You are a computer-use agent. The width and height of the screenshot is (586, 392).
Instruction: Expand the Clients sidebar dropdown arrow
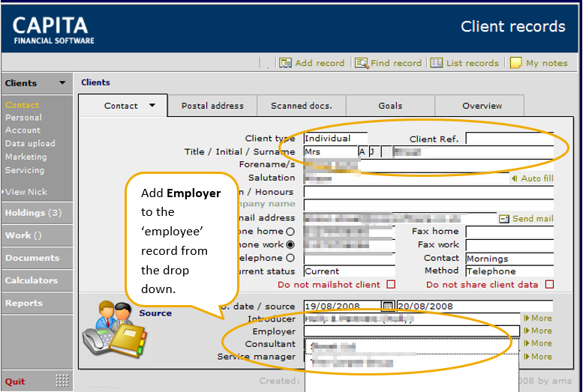pos(62,82)
